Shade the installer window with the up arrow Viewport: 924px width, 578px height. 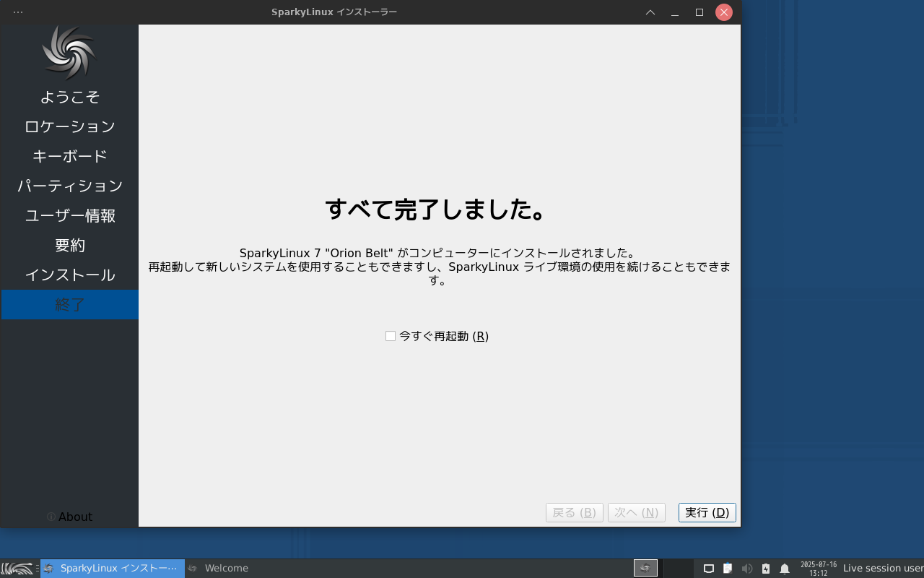point(650,12)
